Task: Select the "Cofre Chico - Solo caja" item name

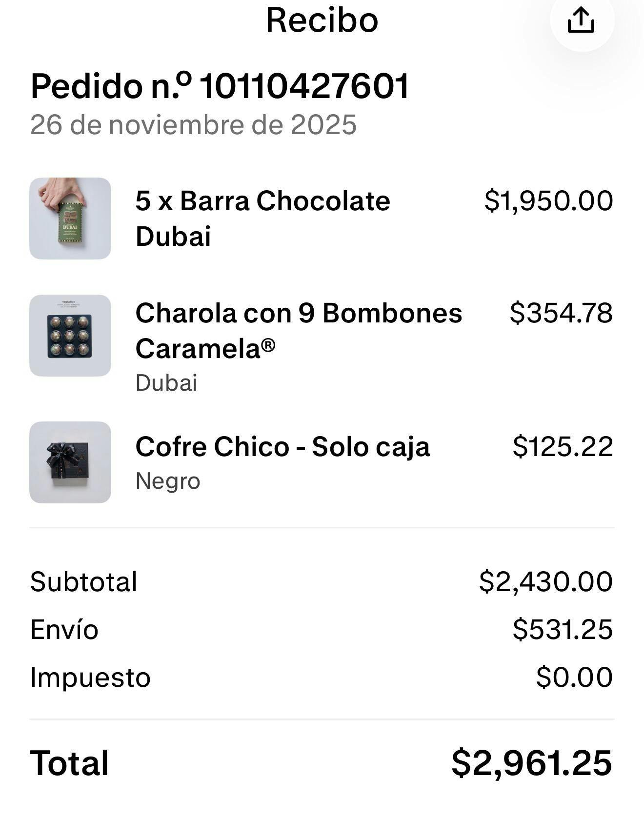Action: [282, 447]
